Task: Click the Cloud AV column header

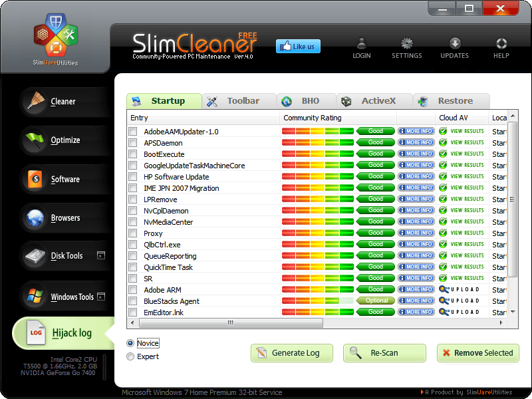Action: (x=462, y=118)
